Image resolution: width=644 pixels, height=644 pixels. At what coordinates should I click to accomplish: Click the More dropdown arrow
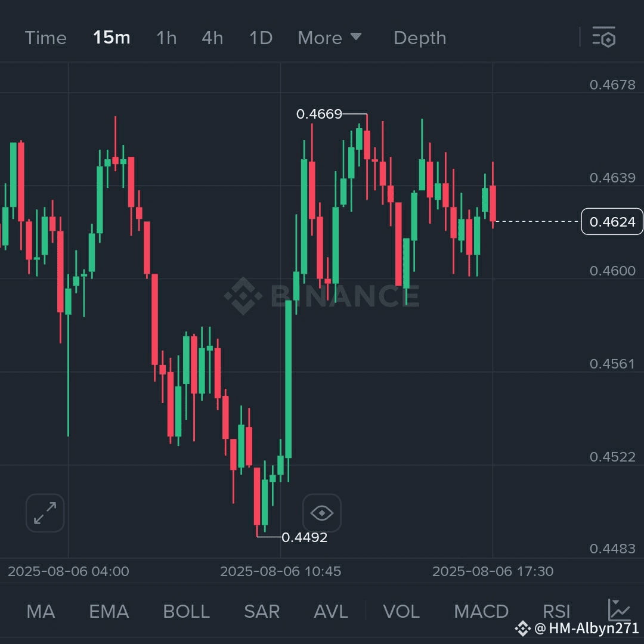click(x=355, y=36)
